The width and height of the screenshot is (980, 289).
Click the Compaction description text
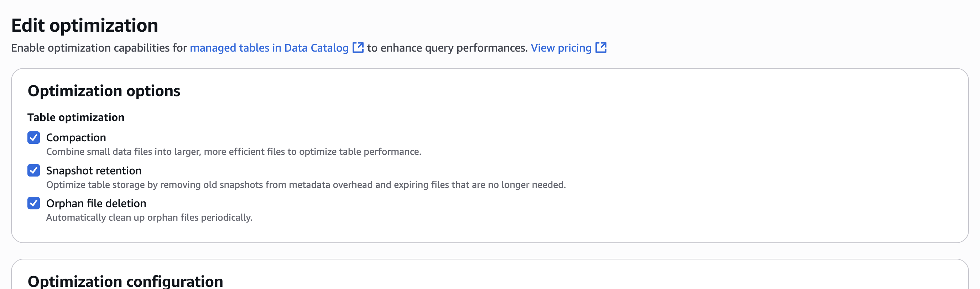click(x=234, y=151)
